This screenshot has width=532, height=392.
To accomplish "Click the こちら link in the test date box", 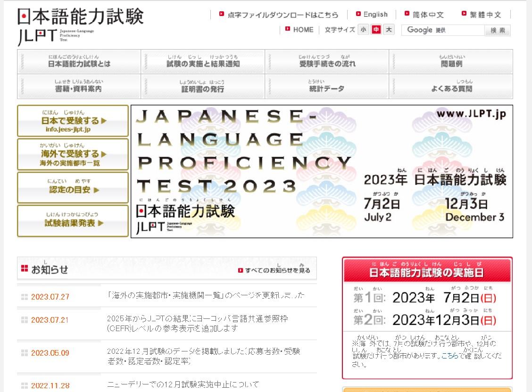I will 450,356.
